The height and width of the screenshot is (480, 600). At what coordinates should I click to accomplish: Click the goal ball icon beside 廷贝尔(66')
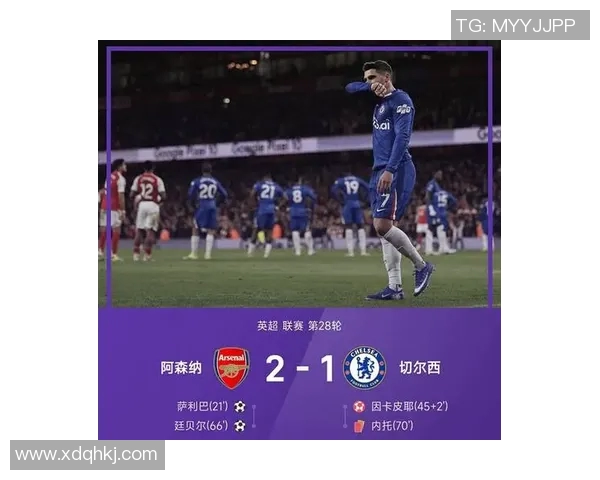click(x=240, y=426)
